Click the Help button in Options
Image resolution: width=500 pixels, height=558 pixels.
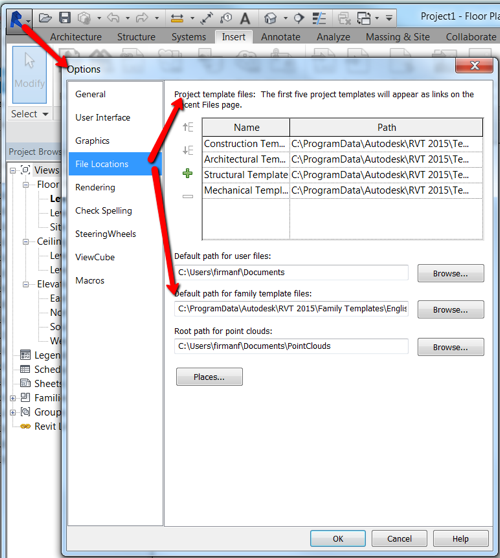click(460, 539)
